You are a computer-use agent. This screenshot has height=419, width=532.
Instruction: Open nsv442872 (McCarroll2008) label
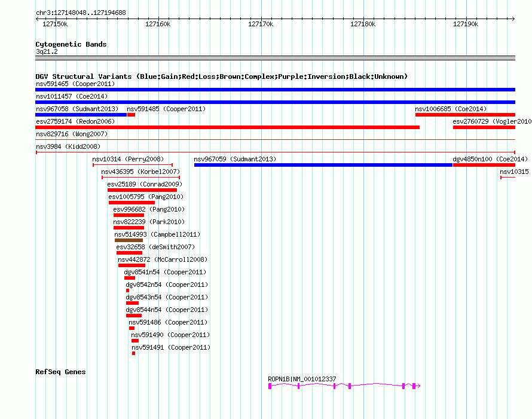pyautogui.click(x=163, y=259)
